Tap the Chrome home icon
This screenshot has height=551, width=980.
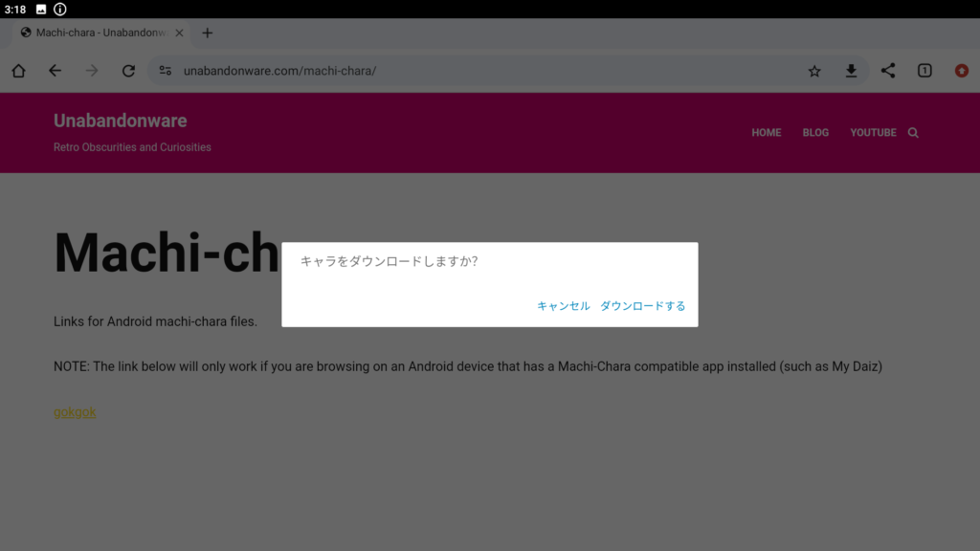coord(18,71)
